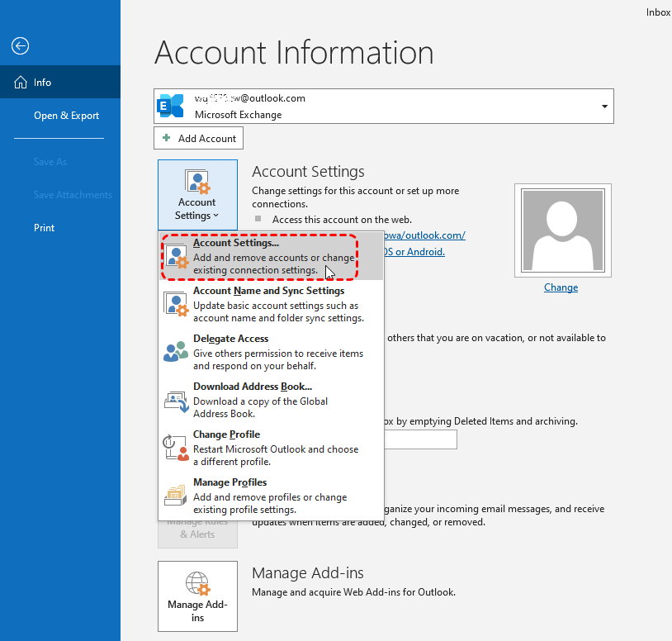Click the back arrow icon
The image size is (672, 641).
tap(20, 46)
